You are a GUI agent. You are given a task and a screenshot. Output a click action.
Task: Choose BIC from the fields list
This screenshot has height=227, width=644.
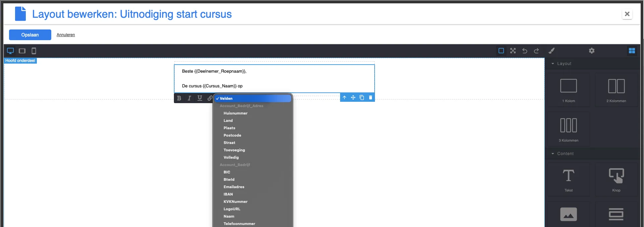pyautogui.click(x=253, y=172)
